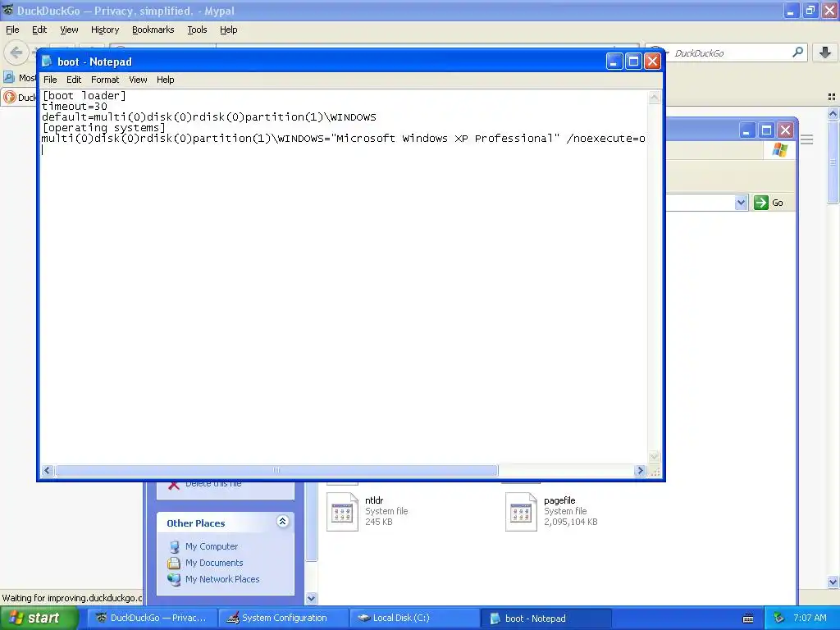Viewport: 840px width, 630px height.
Task: Click the ntldr file name
Action: click(374, 500)
